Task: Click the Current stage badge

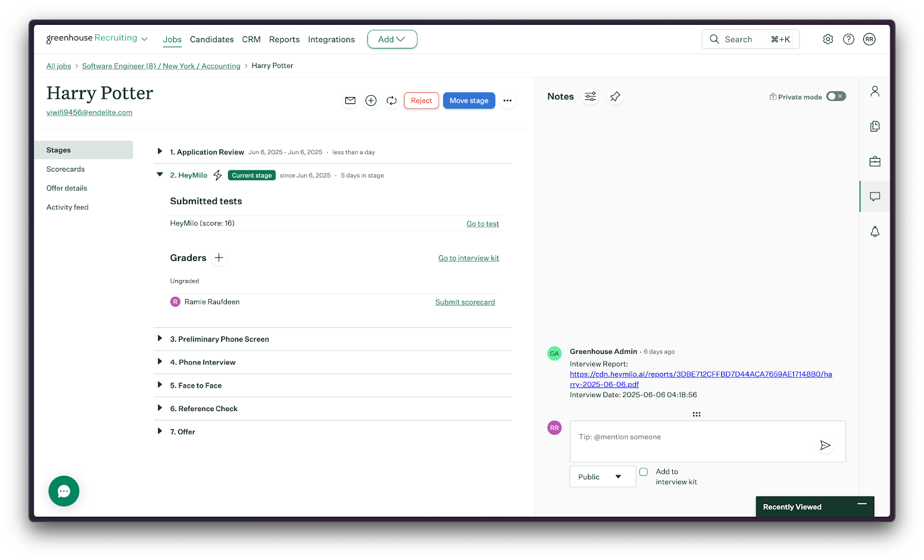Action: coord(252,176)
